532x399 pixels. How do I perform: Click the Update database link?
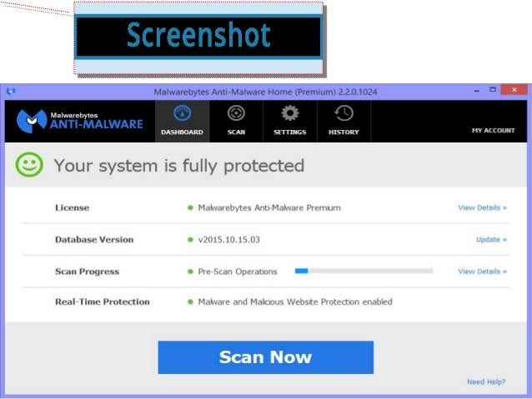pyautogui.click(x=491, y=240)
